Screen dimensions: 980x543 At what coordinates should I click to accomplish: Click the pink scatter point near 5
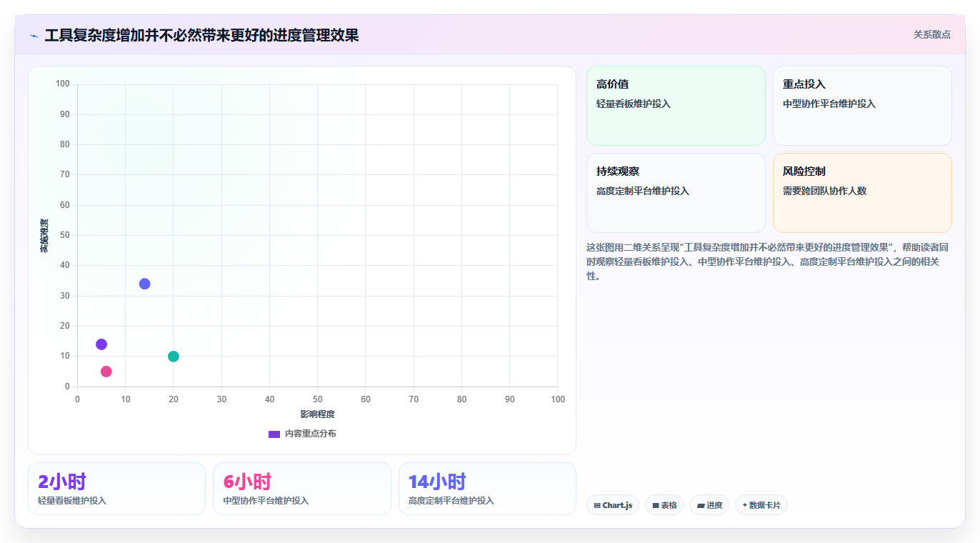click(x=106, y=372)
